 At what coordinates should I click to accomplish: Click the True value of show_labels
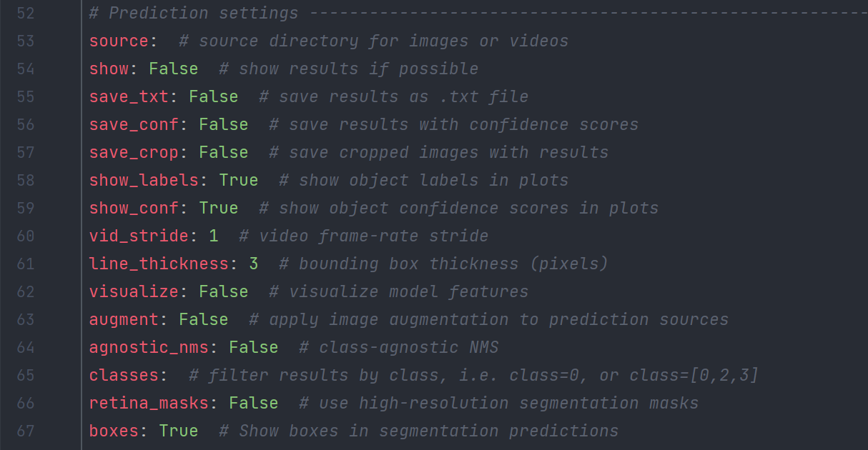239,180
